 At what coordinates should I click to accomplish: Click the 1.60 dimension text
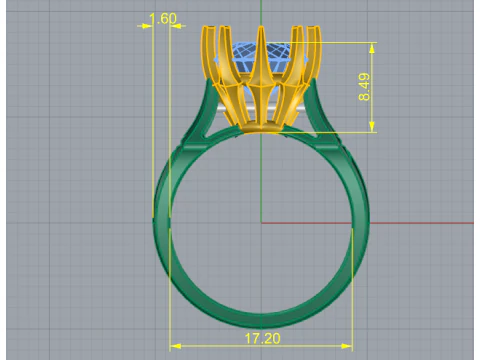[163, 19]
